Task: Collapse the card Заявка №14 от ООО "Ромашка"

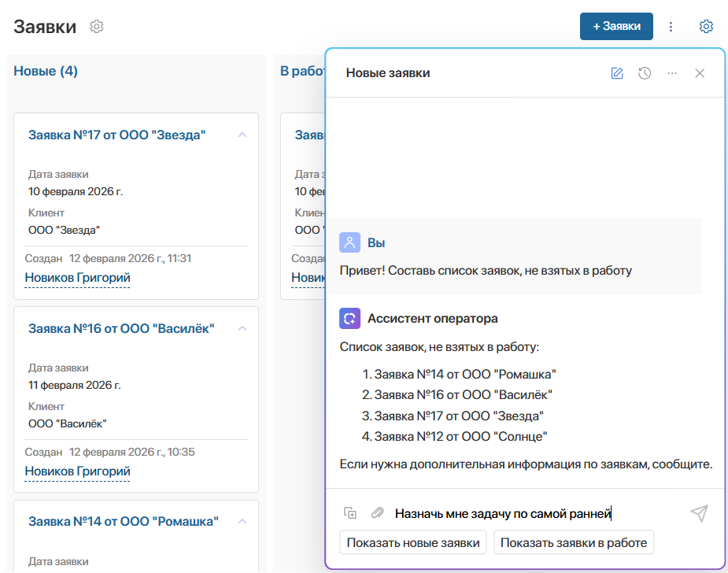Action: [x=244, y=520]
